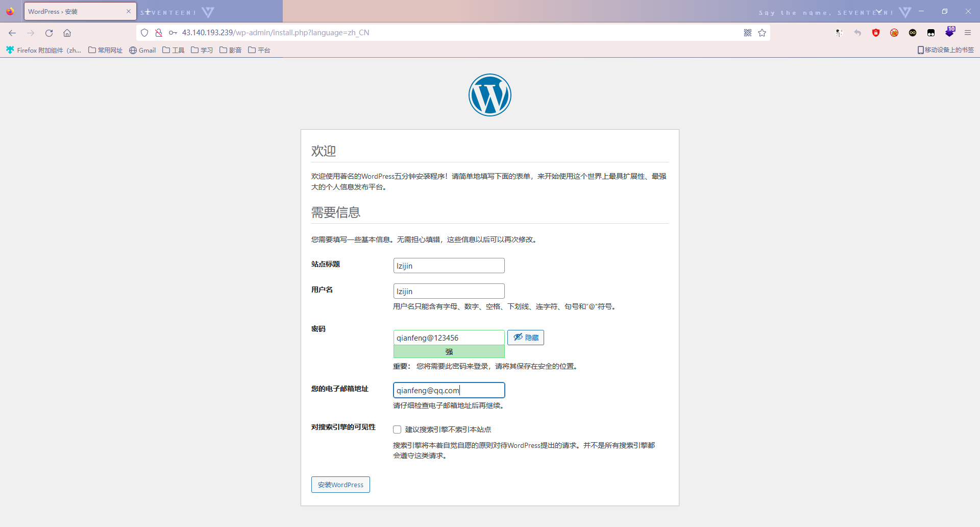Screen dimensions: 980x527
Task: Select the WordPress › 安装 tab
Action: click(x=80, y=11)
